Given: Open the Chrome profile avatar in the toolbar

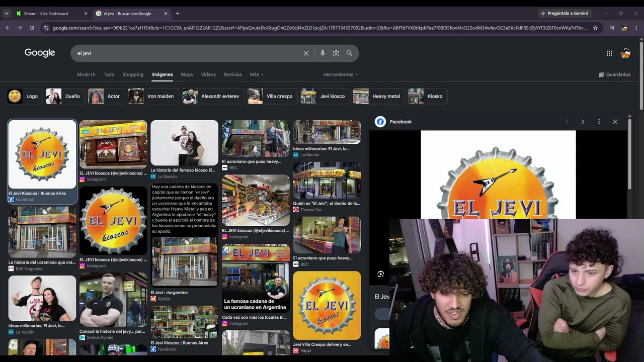Looking at the screenshot, I should click(624, 28).
